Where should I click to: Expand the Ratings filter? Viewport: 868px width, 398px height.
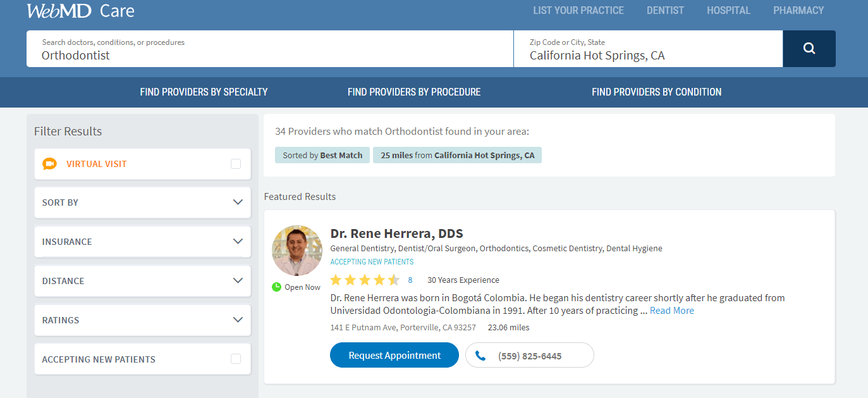238,320
